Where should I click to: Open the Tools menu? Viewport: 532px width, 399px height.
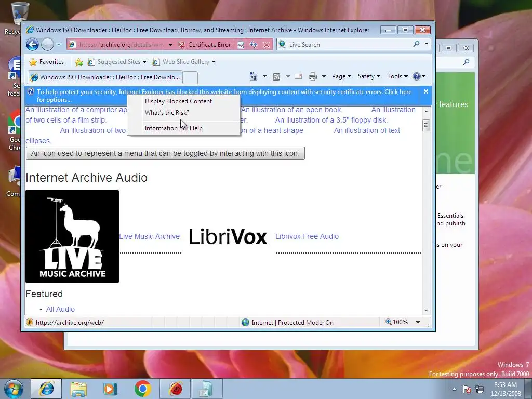pos(397,76)
